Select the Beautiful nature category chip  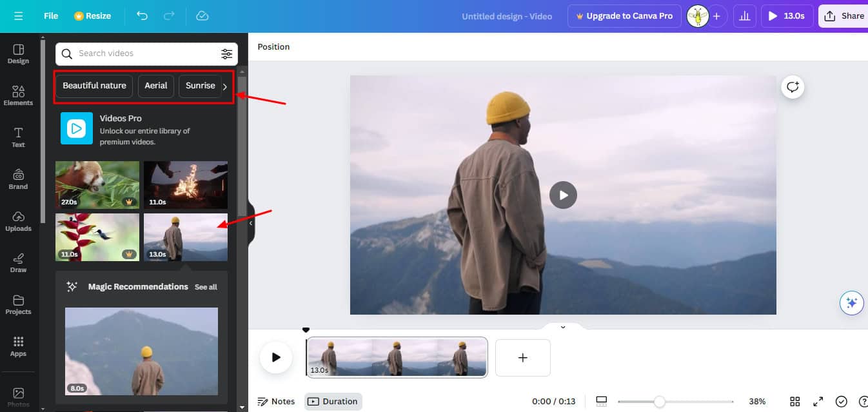click(94, 86)
